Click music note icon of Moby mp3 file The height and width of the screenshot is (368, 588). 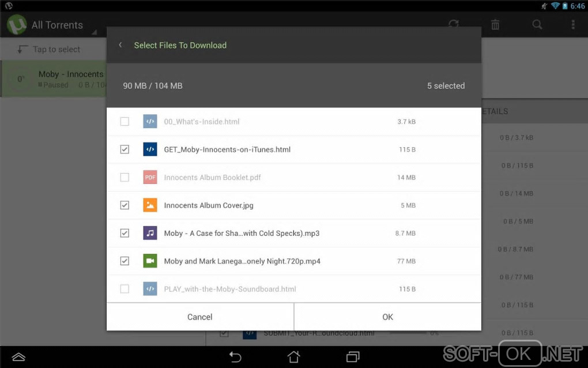pyautogui.click(x=150, y=233)
